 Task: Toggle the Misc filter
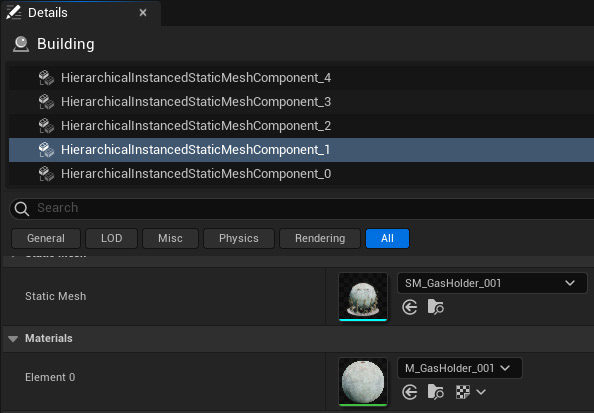(170, 238)
